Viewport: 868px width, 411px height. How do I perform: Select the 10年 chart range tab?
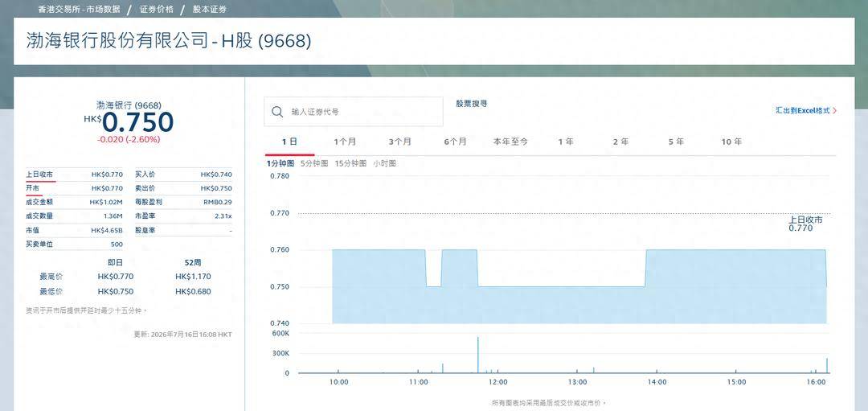tap(731, 142)
